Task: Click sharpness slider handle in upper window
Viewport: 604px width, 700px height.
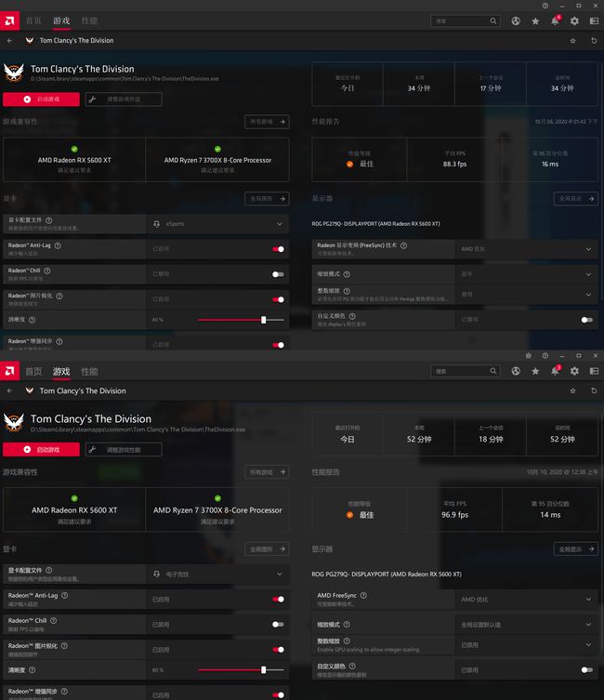Action: pyautogui.click(x=264, y=320)
